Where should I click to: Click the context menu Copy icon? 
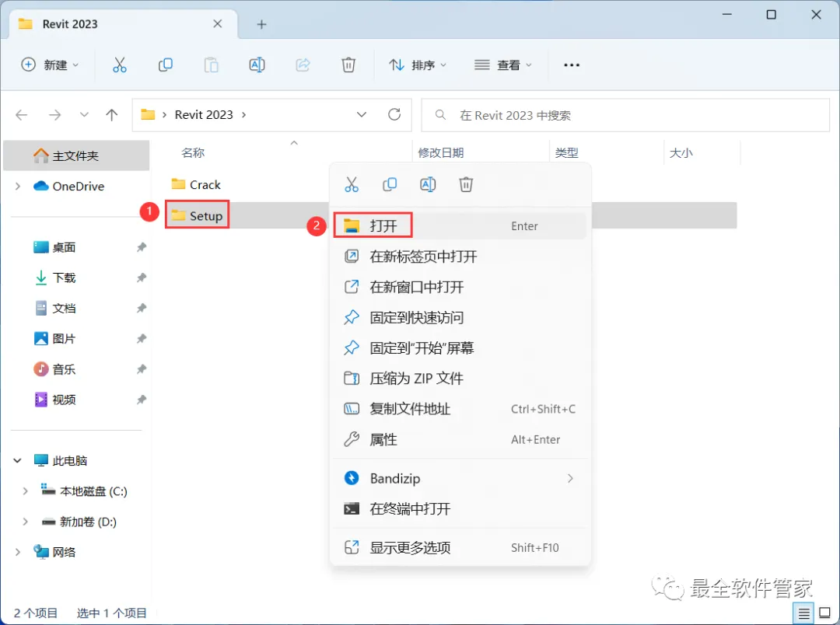[390, 185]
